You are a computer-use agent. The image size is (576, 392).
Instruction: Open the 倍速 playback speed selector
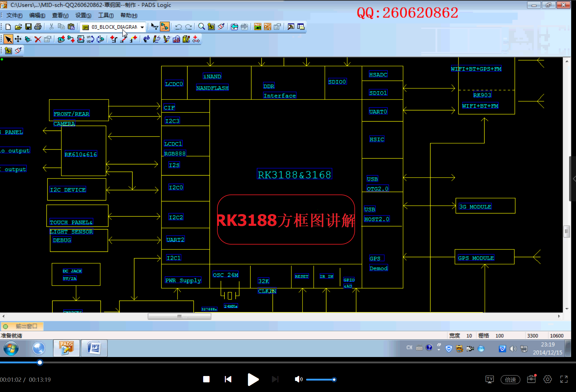510,380
